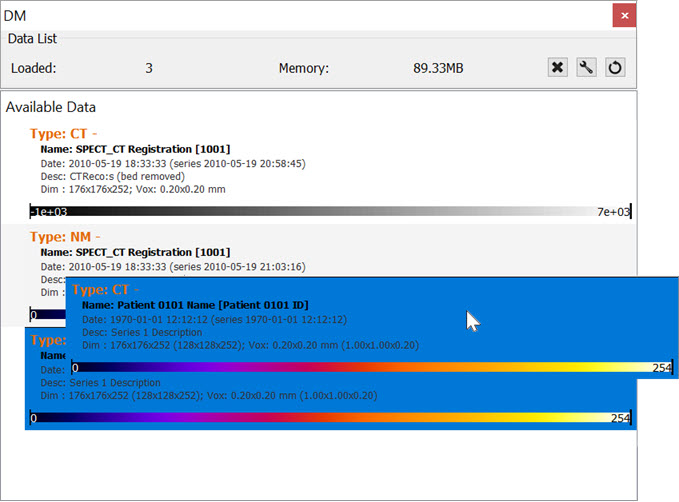Viewport: 679px width, 502px height.
Task: Click the date line ending 20:58:45
Action: point(172,163)
